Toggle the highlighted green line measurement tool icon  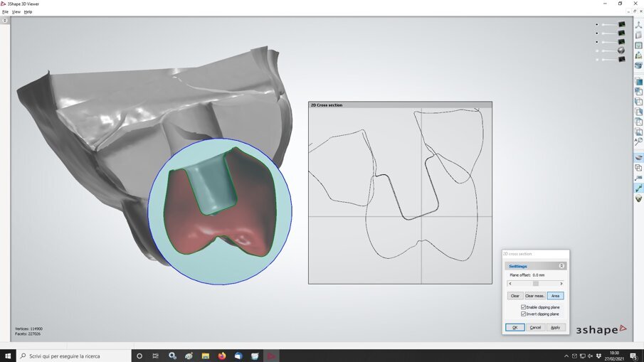pos(638,188)
